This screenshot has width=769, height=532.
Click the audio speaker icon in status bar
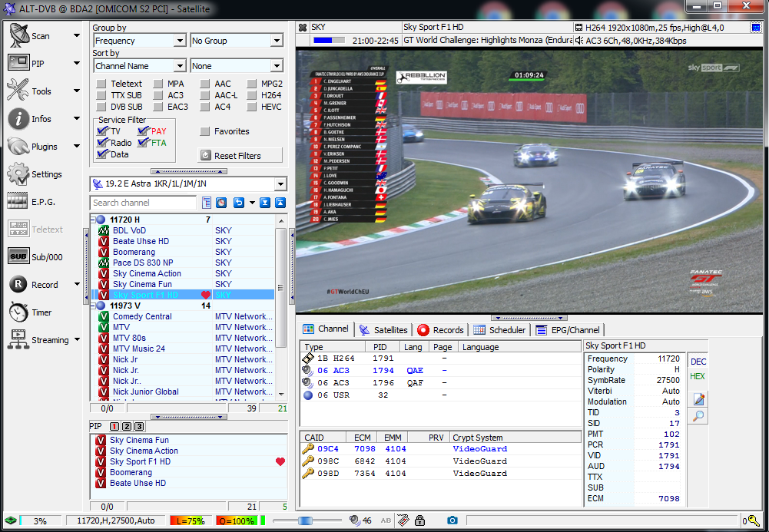coord(355,520)
